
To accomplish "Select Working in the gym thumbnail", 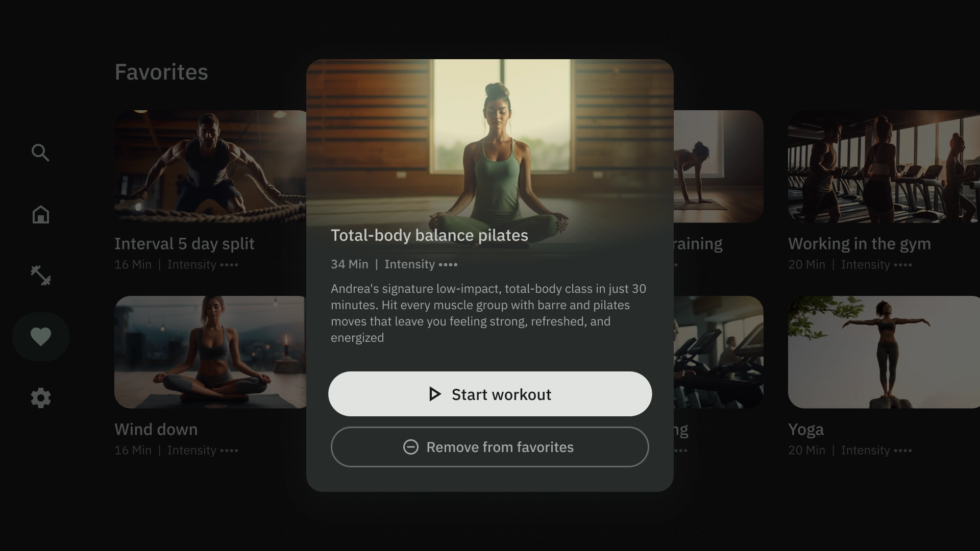I will [883, 166].
